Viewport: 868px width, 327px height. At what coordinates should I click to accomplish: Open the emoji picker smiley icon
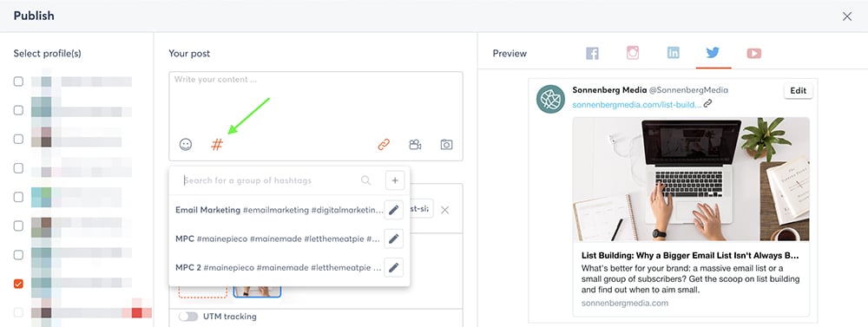[x=186, y=144]
